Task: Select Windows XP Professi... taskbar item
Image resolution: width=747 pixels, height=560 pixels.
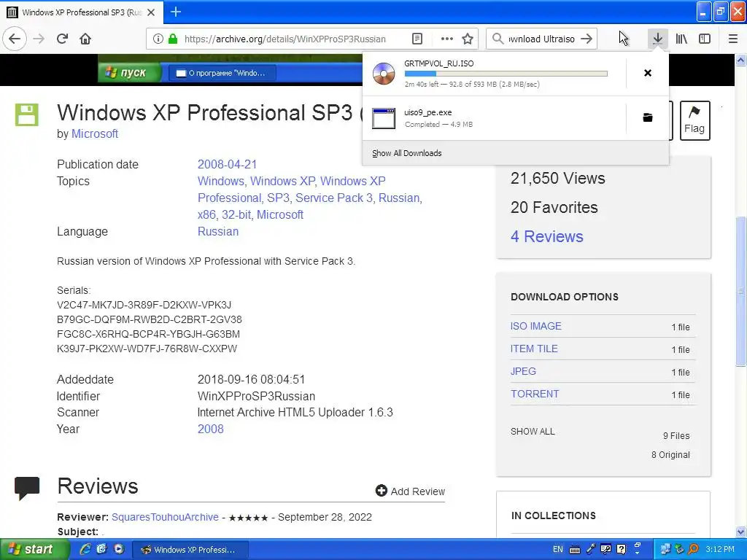Action: 190,550
